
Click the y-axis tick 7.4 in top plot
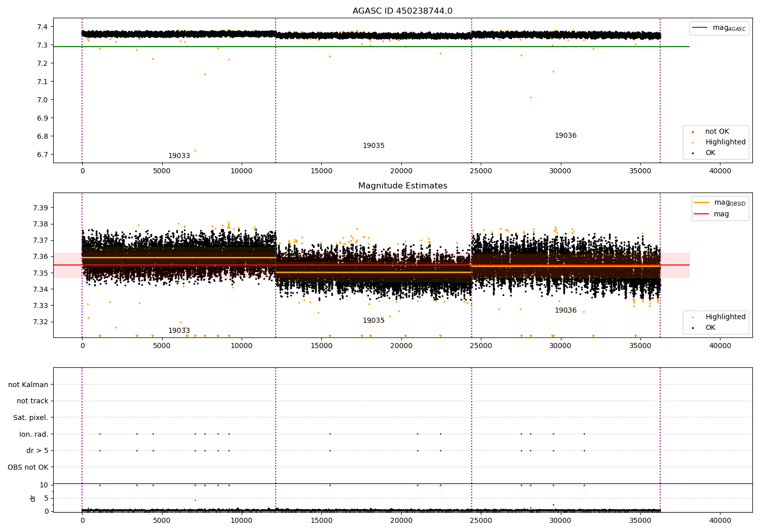click(42, 27)
